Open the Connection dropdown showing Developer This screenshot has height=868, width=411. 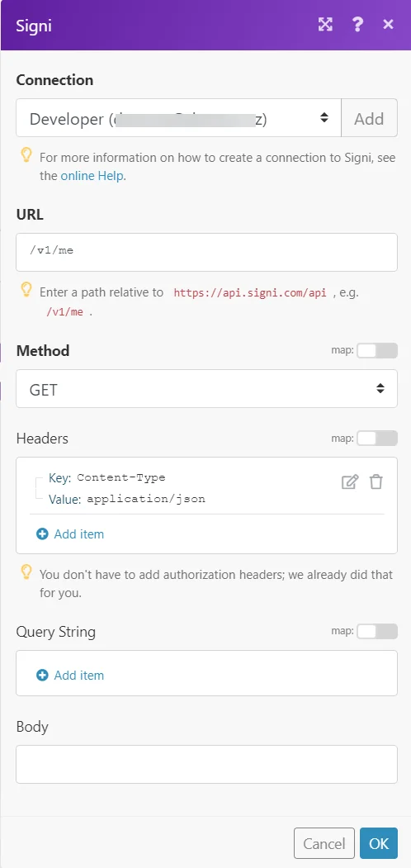(178, 118)
